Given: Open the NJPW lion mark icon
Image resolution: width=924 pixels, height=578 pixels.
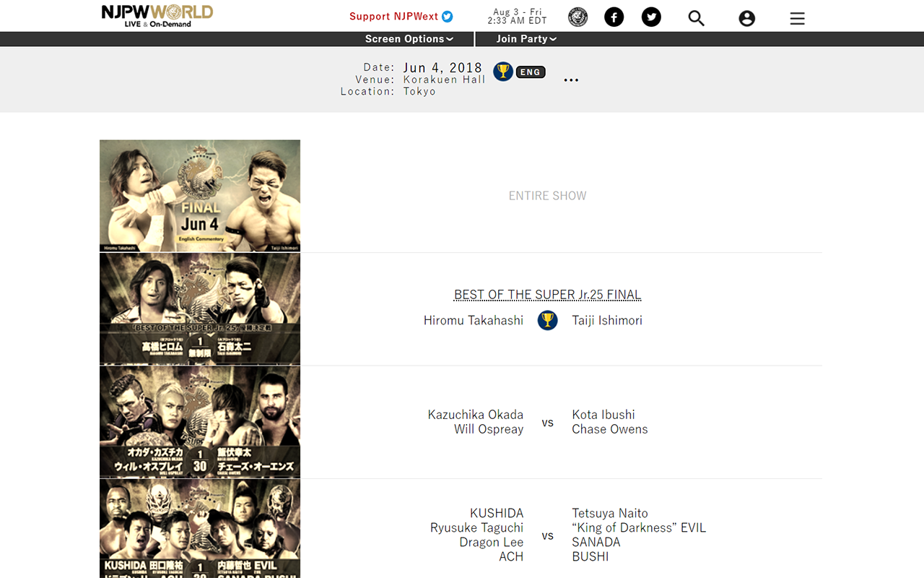Looking at the screenshot, I should tap(578, 17).
